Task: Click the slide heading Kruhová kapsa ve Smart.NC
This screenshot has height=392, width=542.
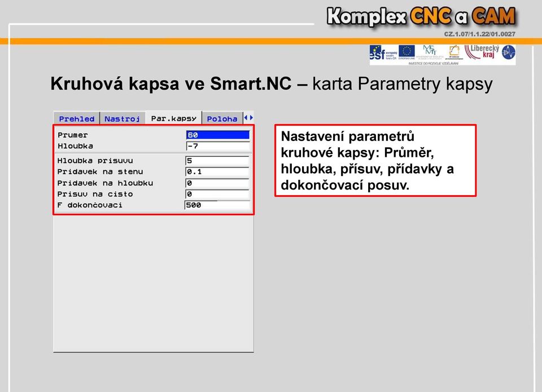Action: (171, 83)
